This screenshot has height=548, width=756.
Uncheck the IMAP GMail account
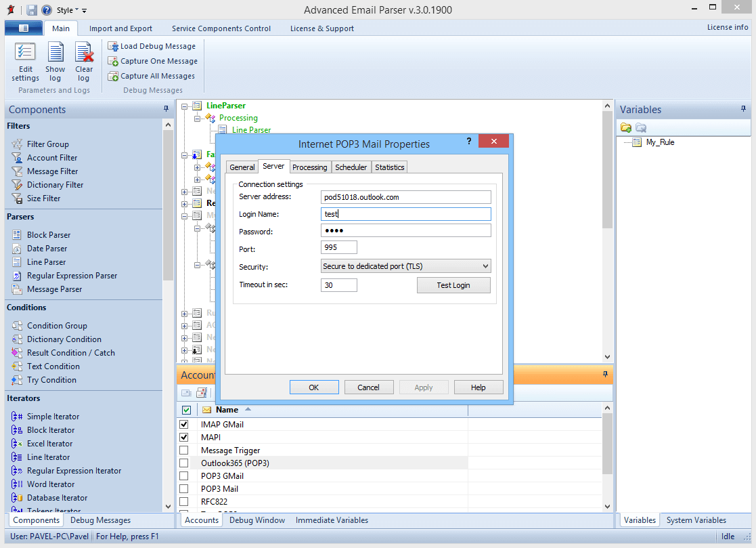pyautogui.click(x=183, y=425)
